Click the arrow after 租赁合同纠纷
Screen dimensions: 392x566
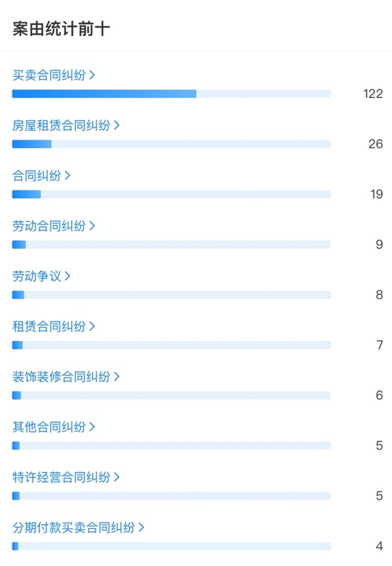point(93,326)
